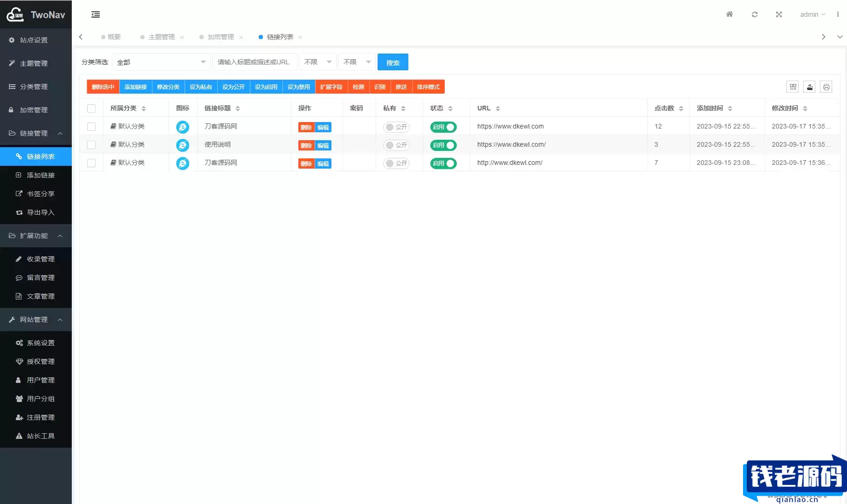
Task: Toggle 启用 status switch for http://www.dkewl.com/ row
Action: click(x=443, y=163)
